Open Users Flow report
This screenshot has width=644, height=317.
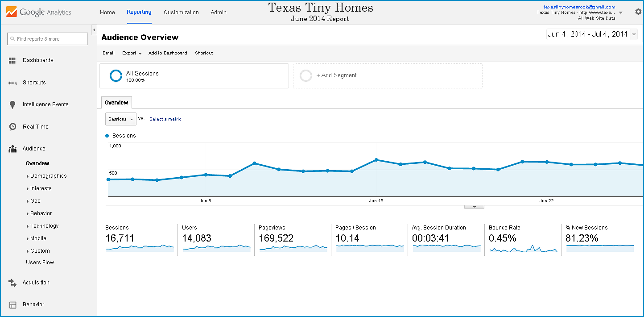click(x=40, y=263)
